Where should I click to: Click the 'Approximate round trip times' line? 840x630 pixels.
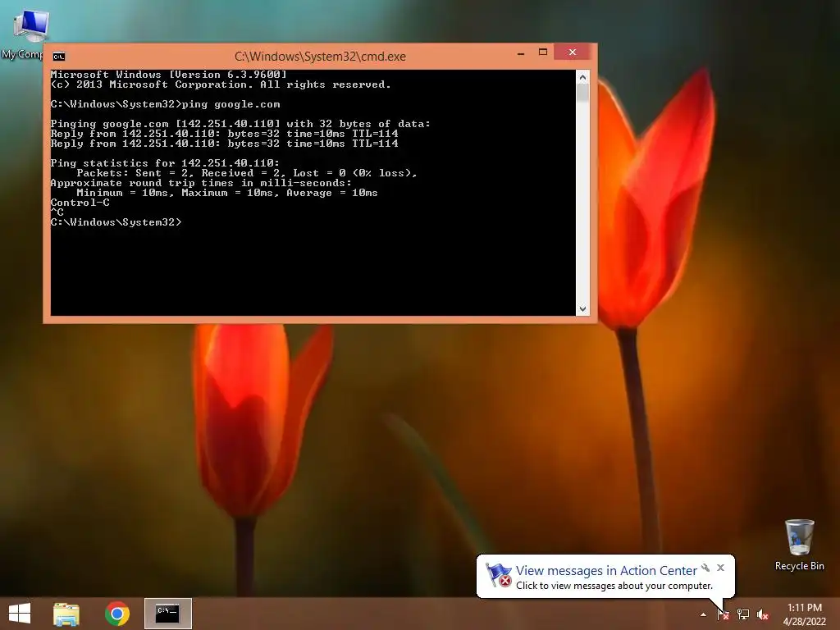[201, 183]
